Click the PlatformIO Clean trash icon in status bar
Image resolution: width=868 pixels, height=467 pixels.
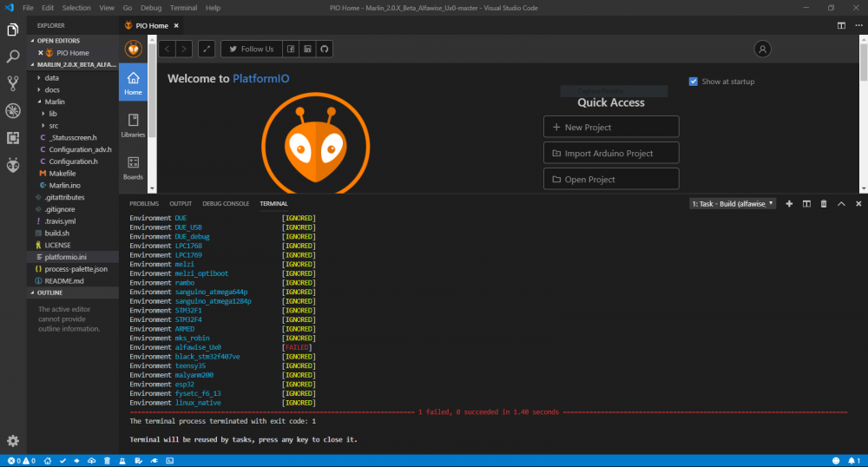(107, 461)
